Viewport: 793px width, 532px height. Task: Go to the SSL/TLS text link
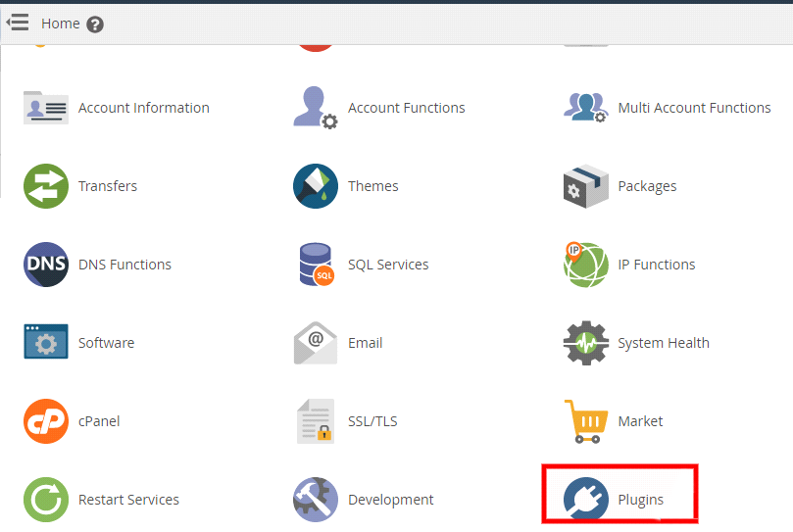point(372,421)
